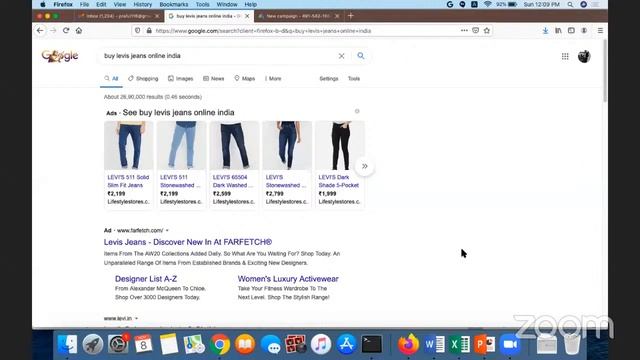Screen dimensions: 640x360
Task: Bookmark this page with the star icon
Action: [x=487, y=31]
